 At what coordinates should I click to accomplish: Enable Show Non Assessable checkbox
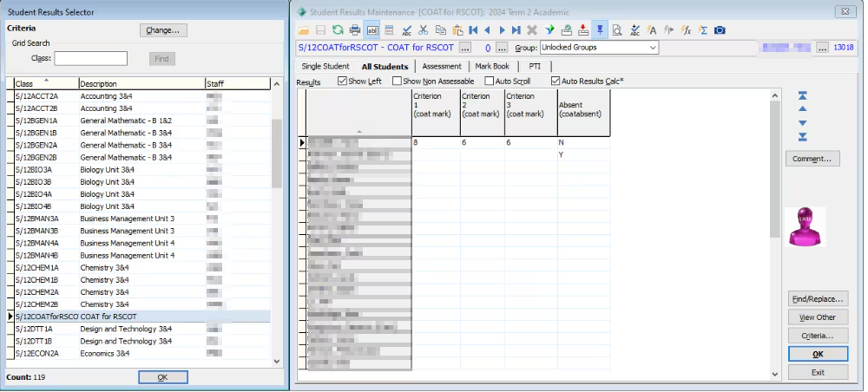[x=397, y=82]
